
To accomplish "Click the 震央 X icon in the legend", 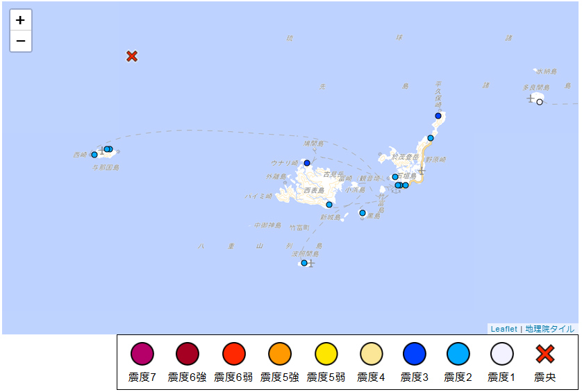I will 545,354.
